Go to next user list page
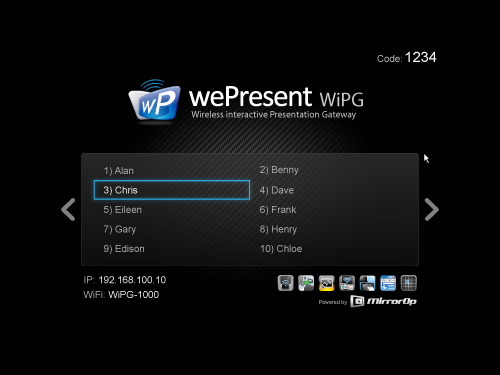 click(432, 210)
